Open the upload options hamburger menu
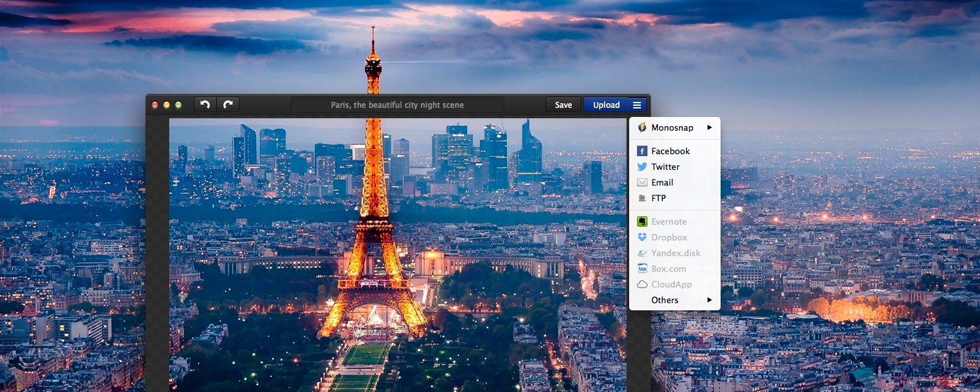 point(638,105)
